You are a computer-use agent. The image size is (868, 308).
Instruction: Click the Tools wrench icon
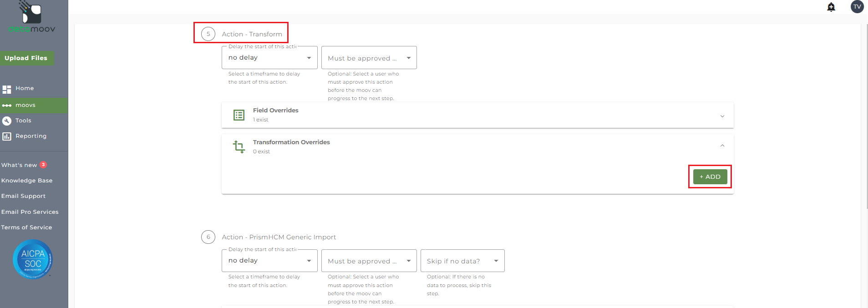6,121
